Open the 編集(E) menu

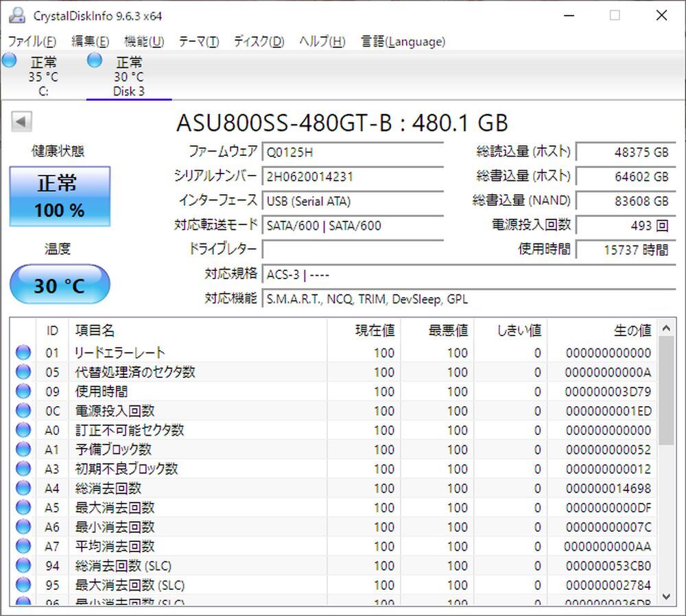[x=90, y=42]
